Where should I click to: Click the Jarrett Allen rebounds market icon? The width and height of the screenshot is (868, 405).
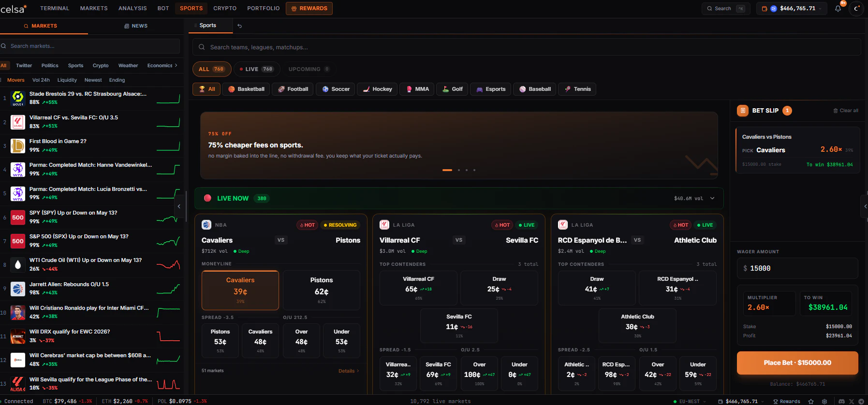pos(18,289)
